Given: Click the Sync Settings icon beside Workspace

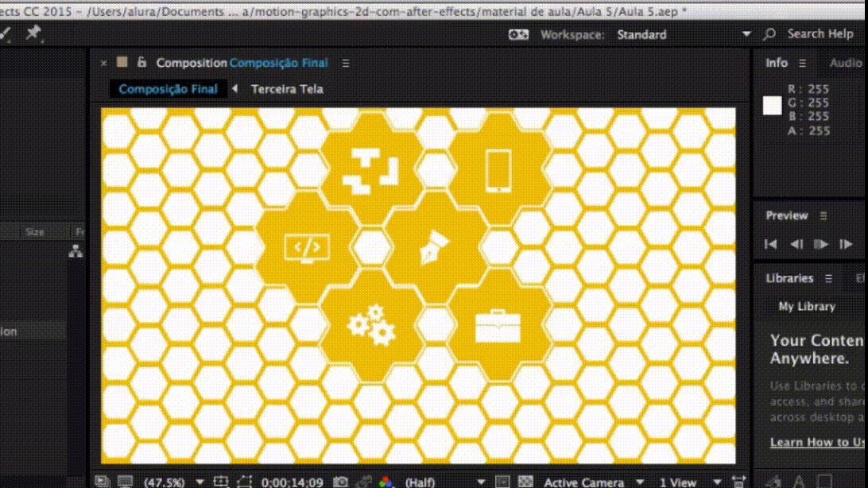Looking at the screenshot, I should tap(518, 34).
